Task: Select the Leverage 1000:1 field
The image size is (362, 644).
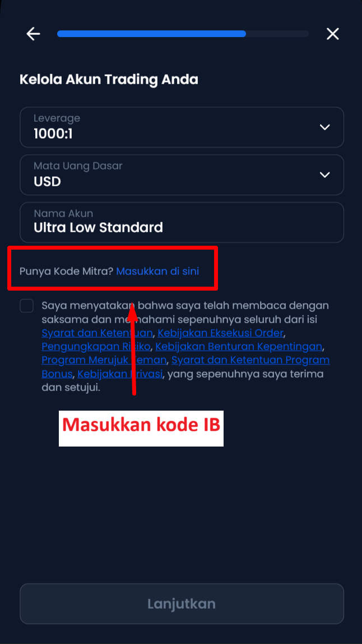Action: tap(182, 127)
